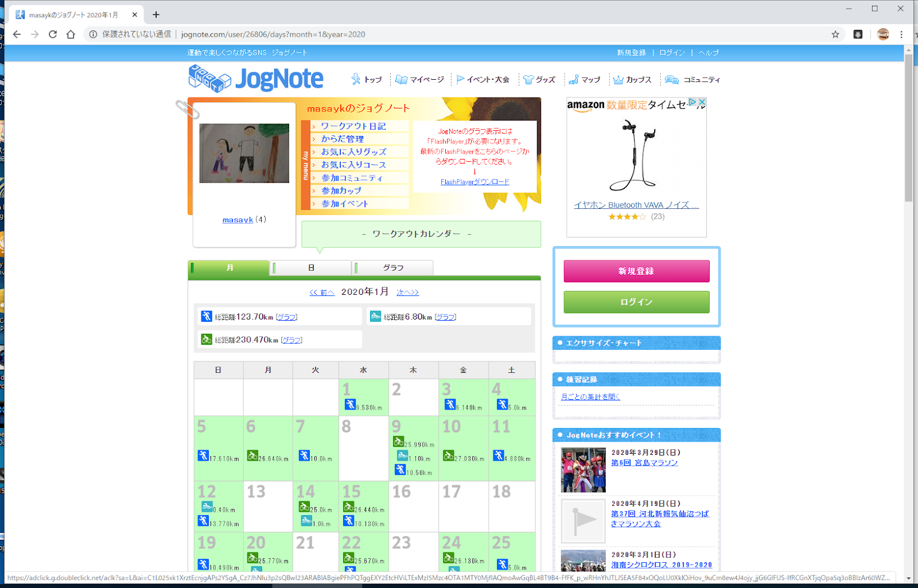The width and height of the screenshot is (918, 588).
Task: Click the January 1 running 9.530km icon
Action: pos(350,404)
